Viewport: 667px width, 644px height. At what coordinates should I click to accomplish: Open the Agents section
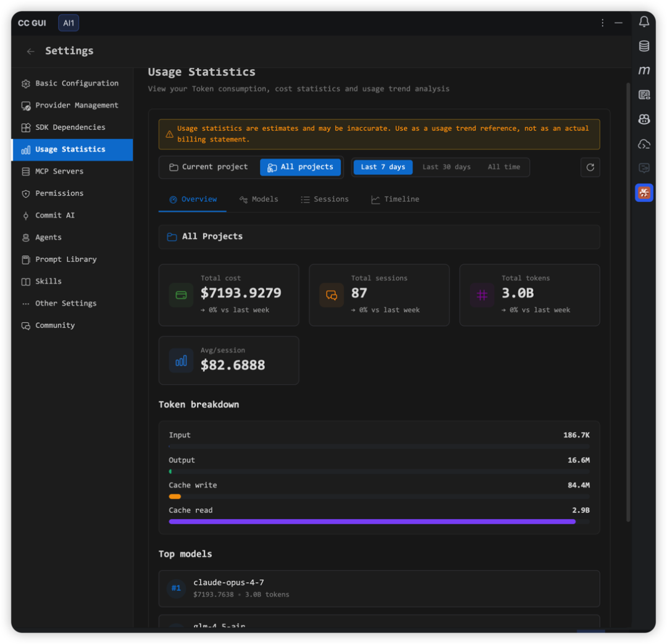72,237
